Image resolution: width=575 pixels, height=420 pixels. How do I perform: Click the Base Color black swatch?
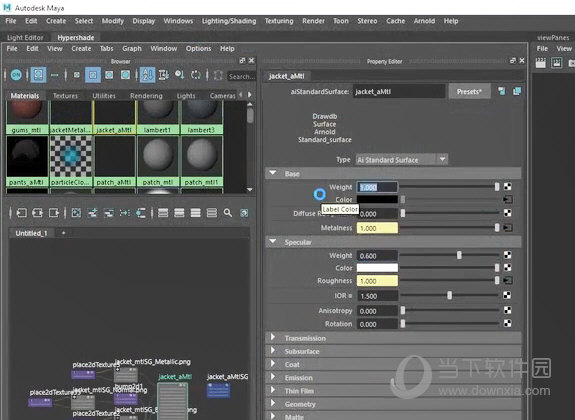pos(377,200)
